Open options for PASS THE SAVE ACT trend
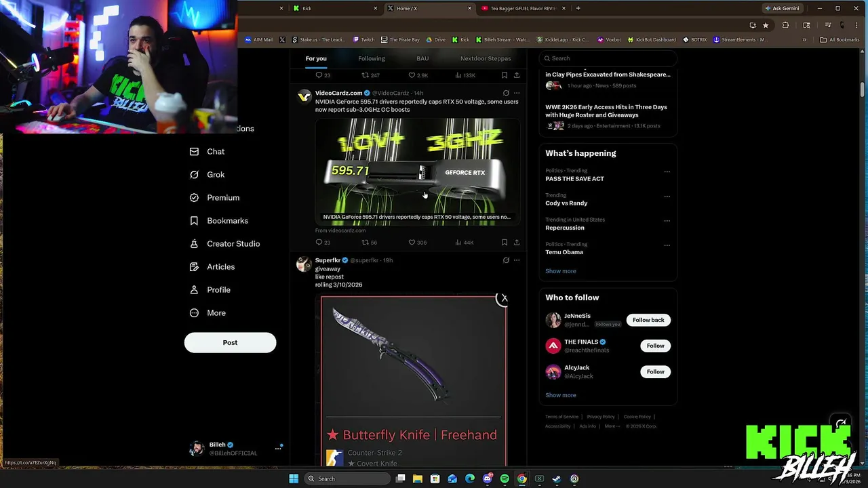 tap(667, 172)
